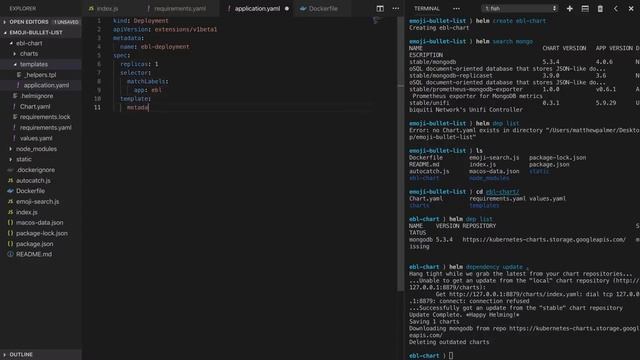Open the .dockerignore file
This screenshot has width=640, height=360.
pyautogui.click(x=35, y=170)
